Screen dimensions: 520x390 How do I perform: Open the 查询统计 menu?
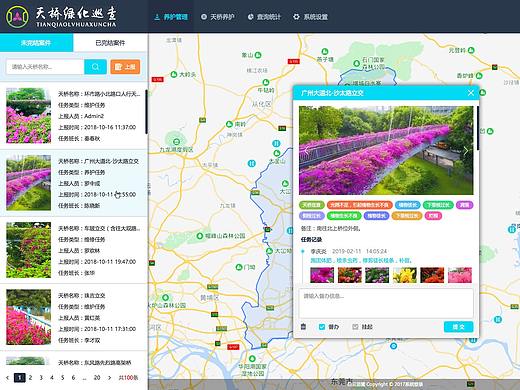pyautogui.click(x=265, y=17)
